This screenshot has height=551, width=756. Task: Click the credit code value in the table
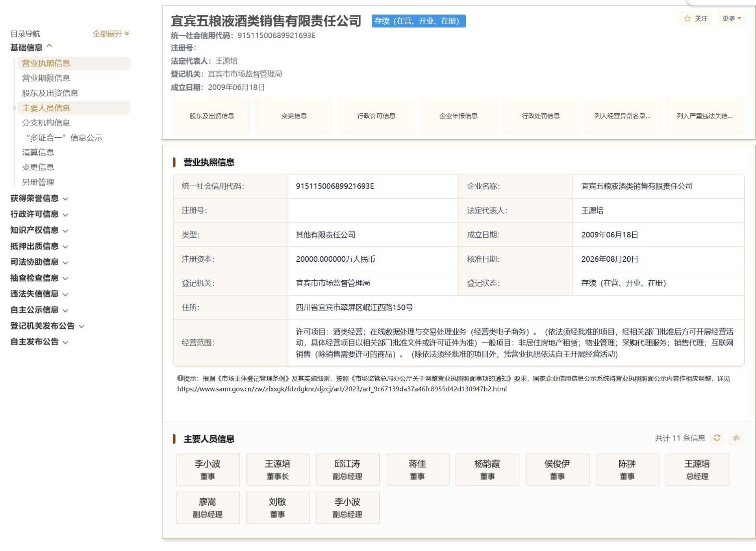(335, 186)
